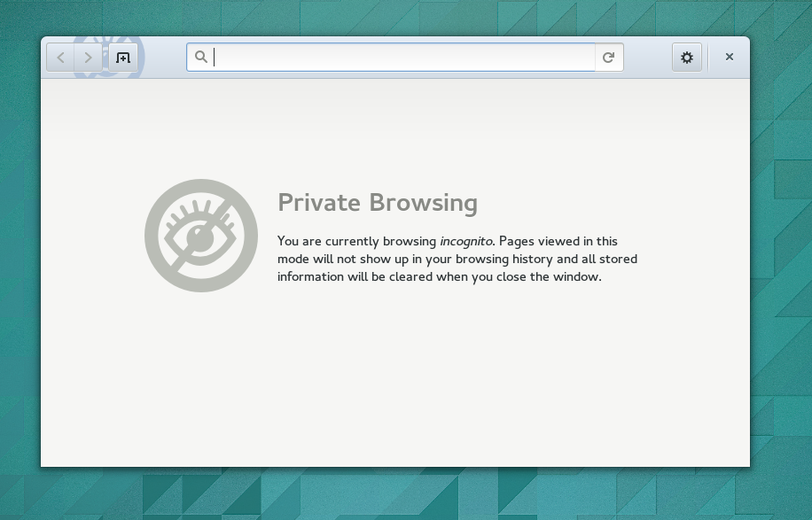
Task: Open a new tab with the plus button
Action: [x=123, y=58]
